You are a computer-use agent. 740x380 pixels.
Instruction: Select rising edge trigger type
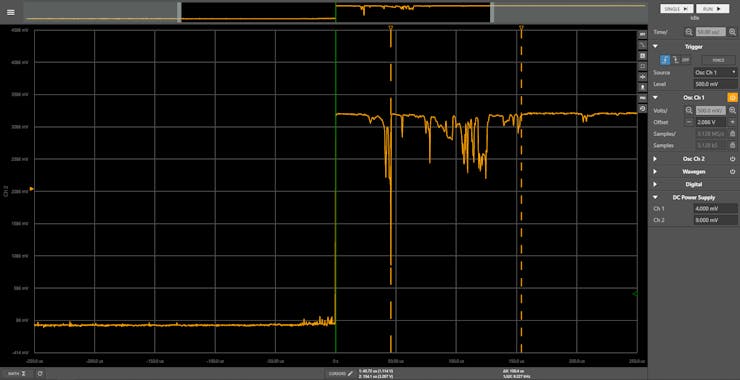[664, 60]
